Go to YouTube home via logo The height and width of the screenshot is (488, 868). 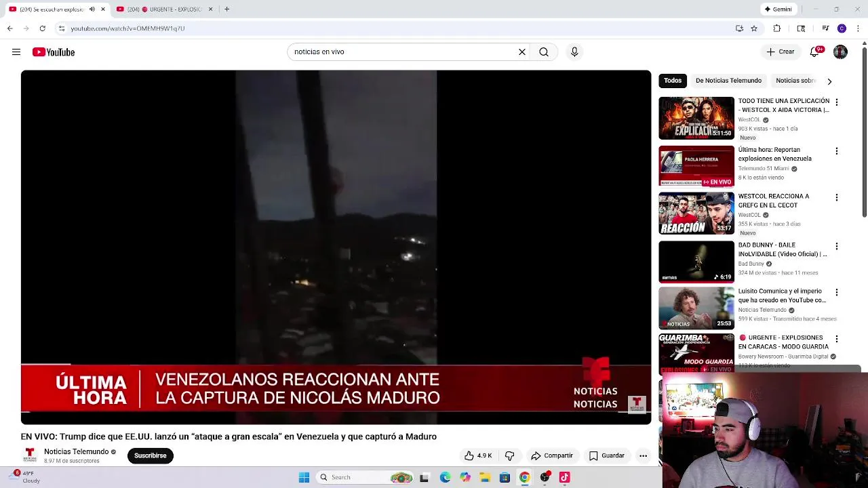pyautogui.click(x=54, y=52)
